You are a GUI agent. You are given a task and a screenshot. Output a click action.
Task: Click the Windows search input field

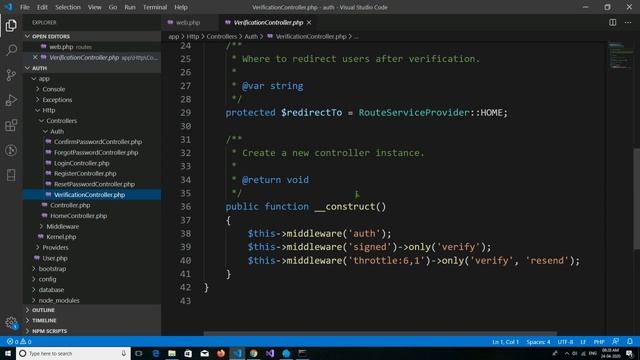[x=73, y=353]
